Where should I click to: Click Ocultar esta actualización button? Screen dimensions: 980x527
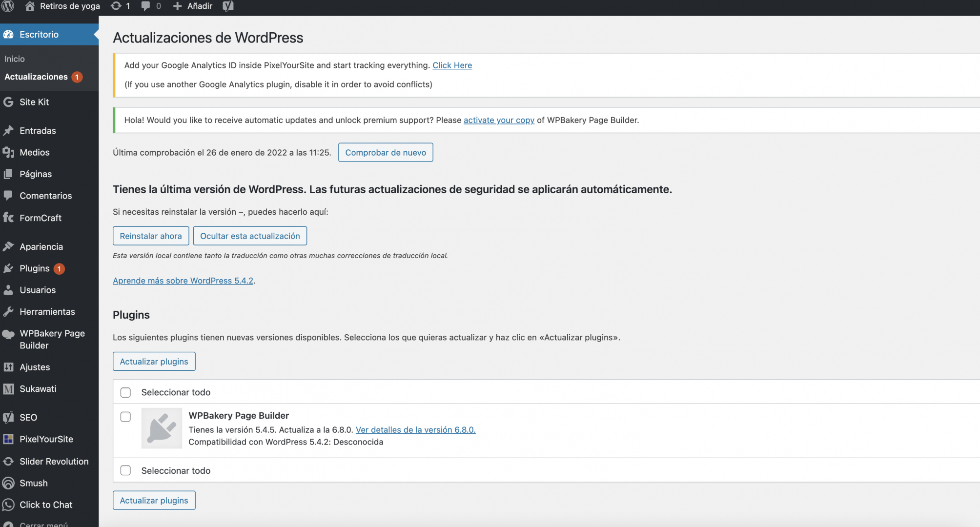coord(250,236)
